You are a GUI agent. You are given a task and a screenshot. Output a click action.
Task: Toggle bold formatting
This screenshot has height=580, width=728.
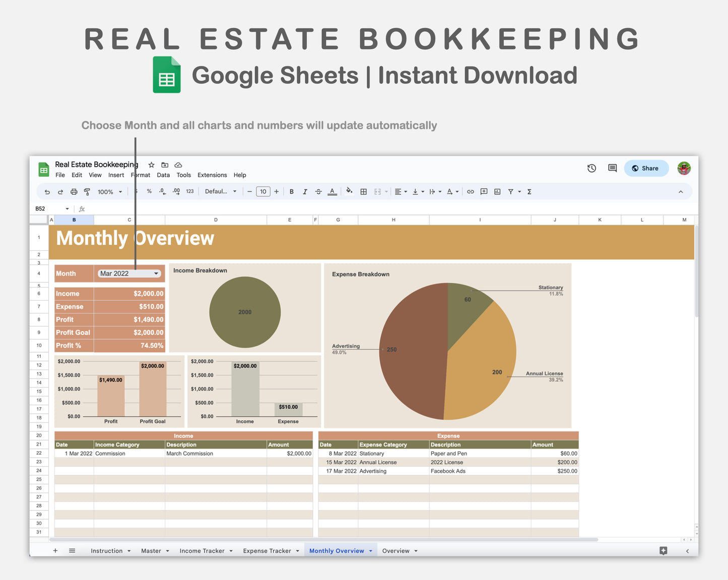(x=291, y=191)
